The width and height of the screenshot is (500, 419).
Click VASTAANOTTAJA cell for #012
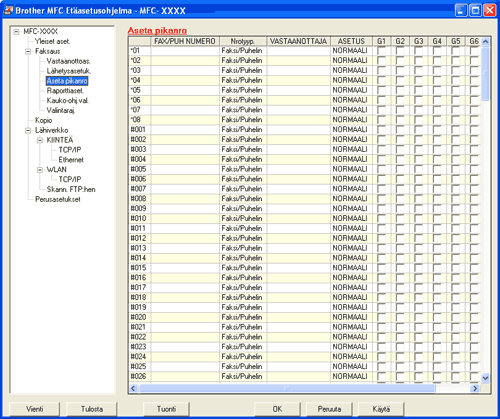[299, 238]
